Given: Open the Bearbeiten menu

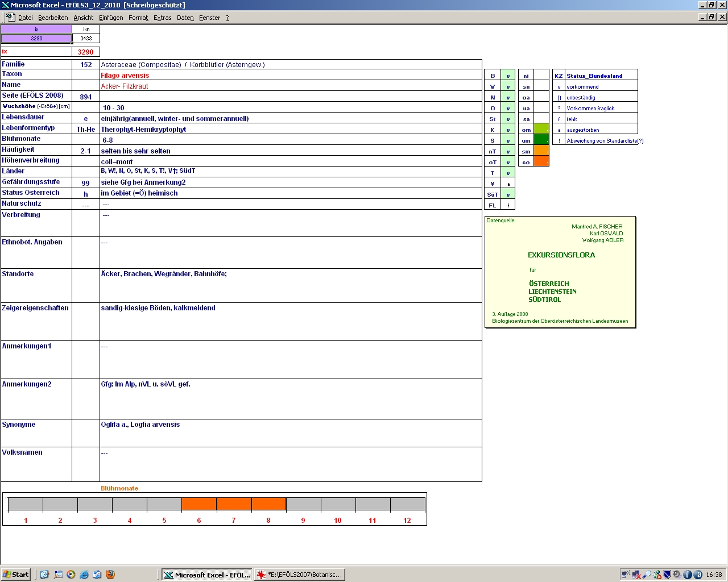Looking at the screenshot, I should click(53, 18).
